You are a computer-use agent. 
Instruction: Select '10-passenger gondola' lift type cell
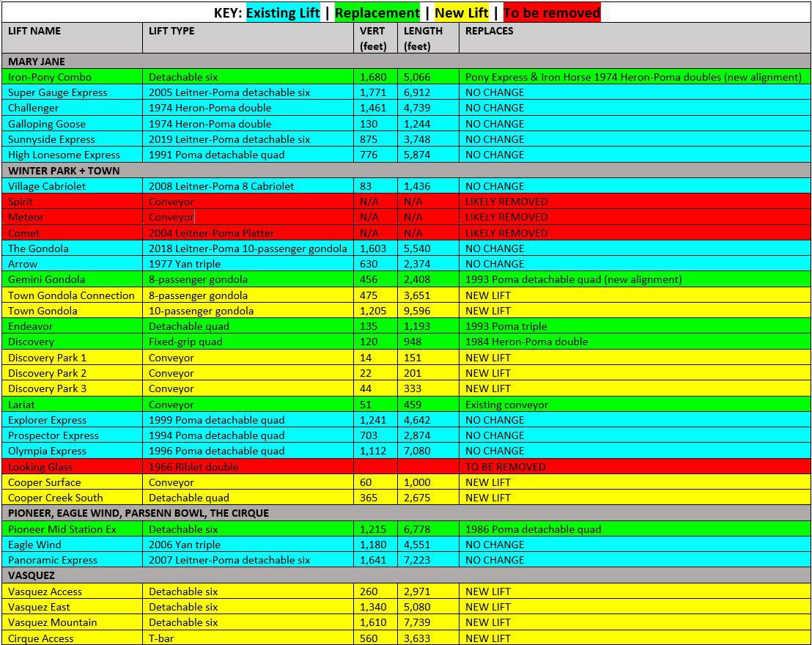point(248,311)
